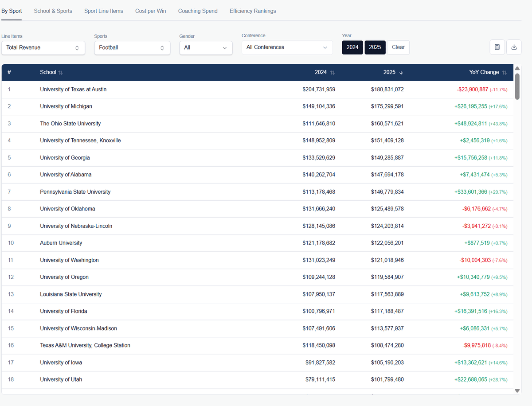
Task: Switch to the Cost per Win tab
Action: click(151, 11)
